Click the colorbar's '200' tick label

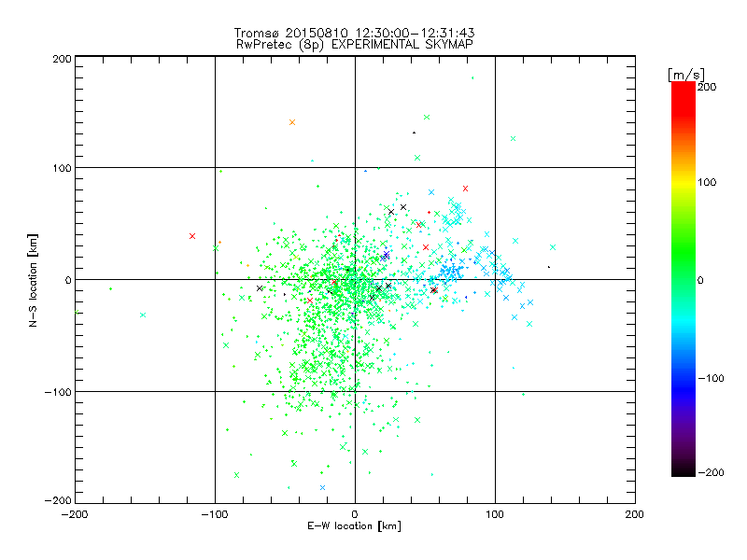click(707, 87)
